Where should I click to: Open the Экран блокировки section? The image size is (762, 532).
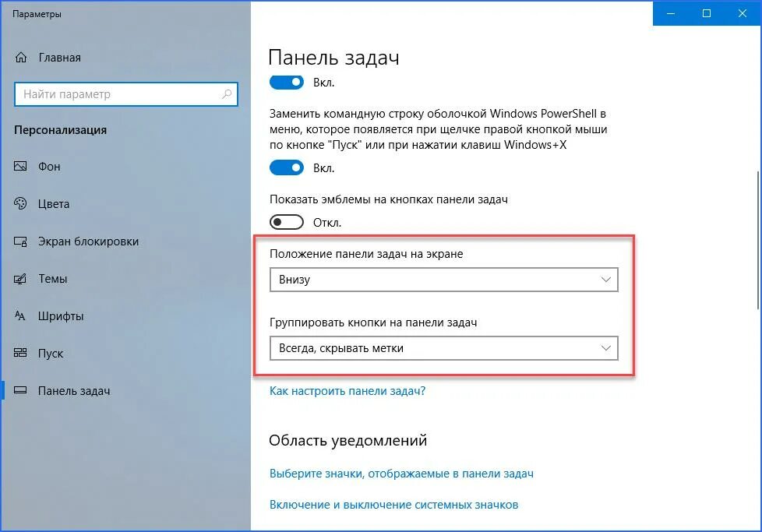[x=89, y=241]
